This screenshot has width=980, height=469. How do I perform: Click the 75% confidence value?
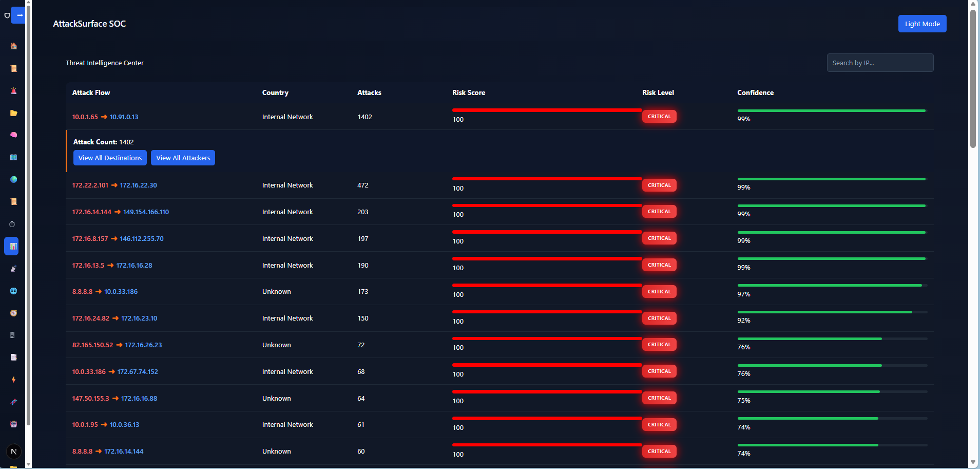click(743, 401)
